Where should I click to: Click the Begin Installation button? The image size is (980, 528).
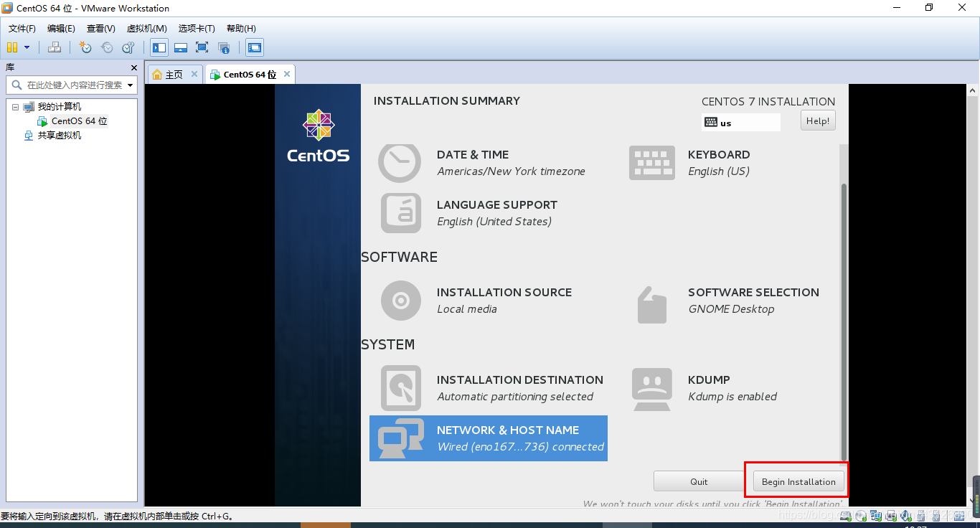click(x=798, y=481)
